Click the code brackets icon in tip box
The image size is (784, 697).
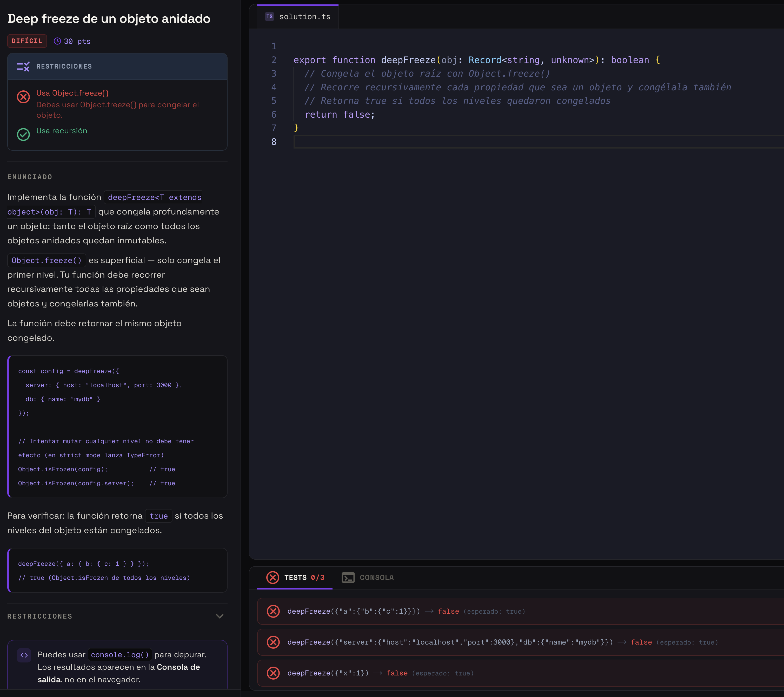tap(24, 655)
